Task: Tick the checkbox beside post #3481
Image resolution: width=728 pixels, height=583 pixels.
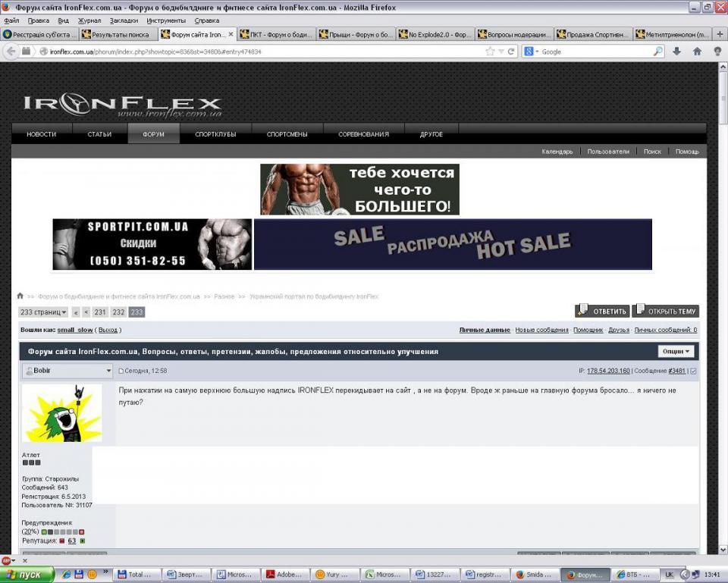Action: coord(693,371)
